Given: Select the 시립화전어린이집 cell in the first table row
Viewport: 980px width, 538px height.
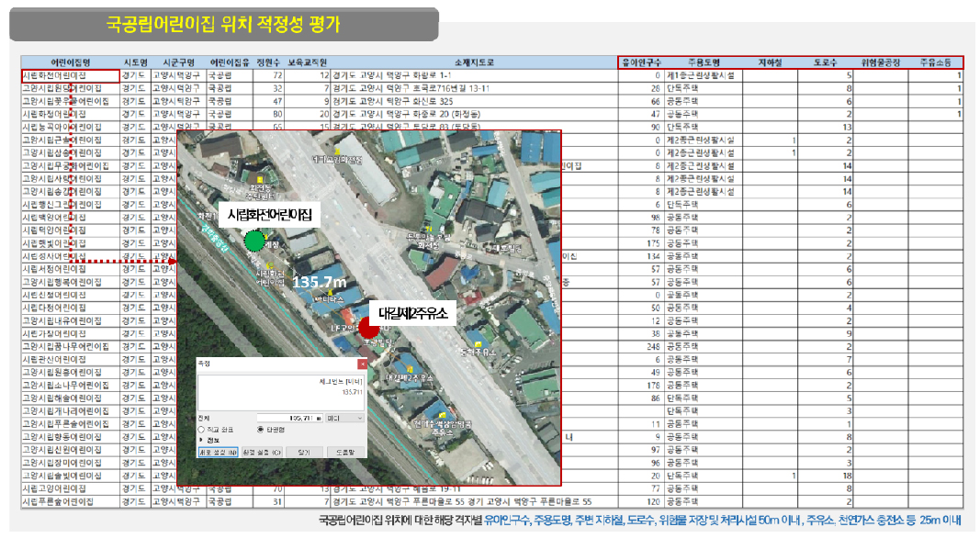Looking at the screenshot, I should (x=70, y=75).
